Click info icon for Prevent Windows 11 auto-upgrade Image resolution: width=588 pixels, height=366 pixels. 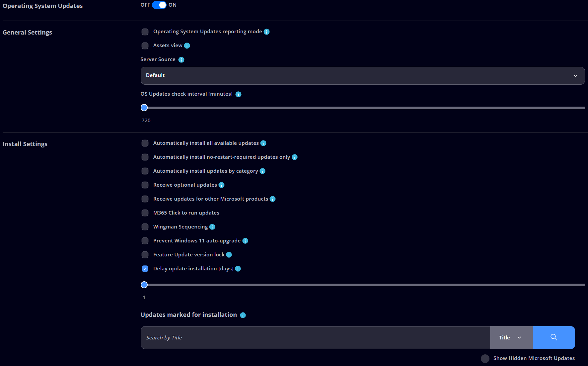pos(245,241)
